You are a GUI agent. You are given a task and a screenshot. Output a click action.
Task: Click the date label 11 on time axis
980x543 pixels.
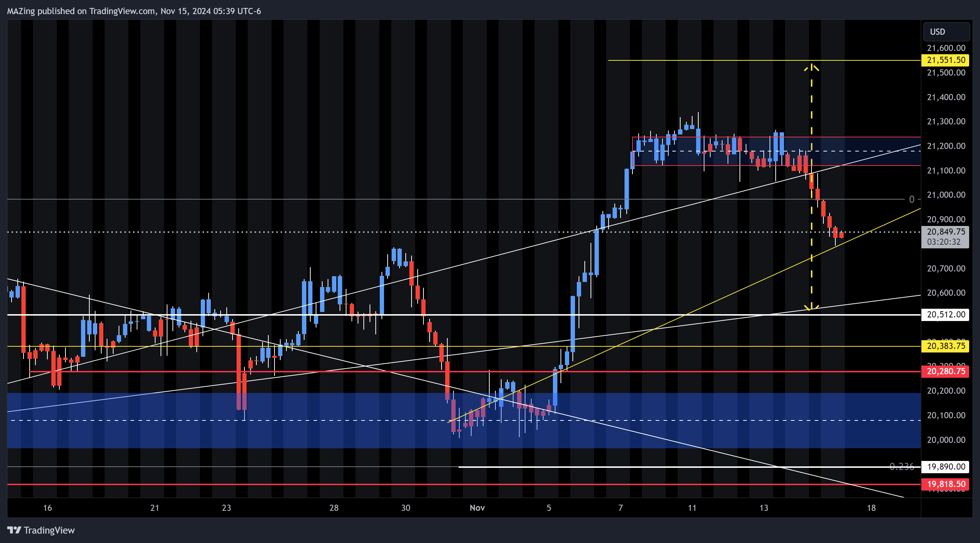coord(692,508)
